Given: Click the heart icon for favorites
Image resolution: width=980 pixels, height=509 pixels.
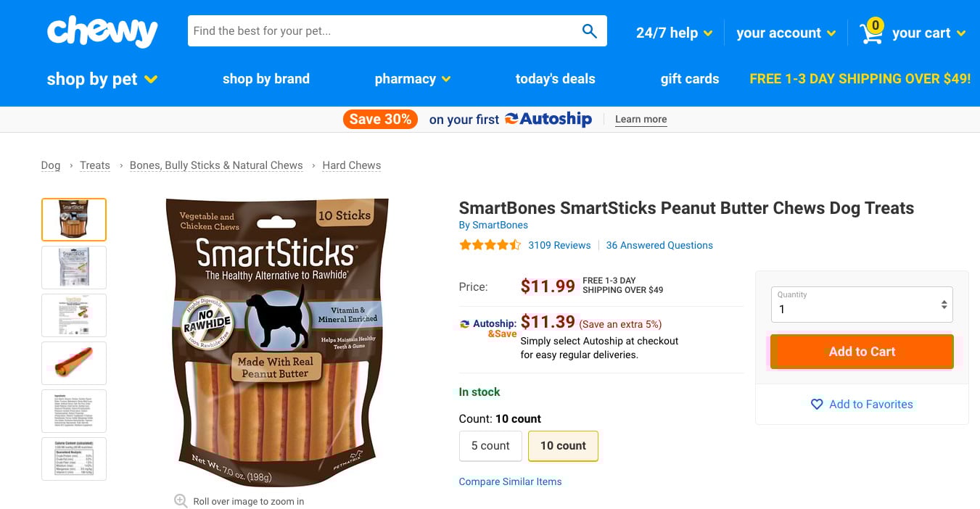Looking at the screenshot, I should tap(817, 404).
